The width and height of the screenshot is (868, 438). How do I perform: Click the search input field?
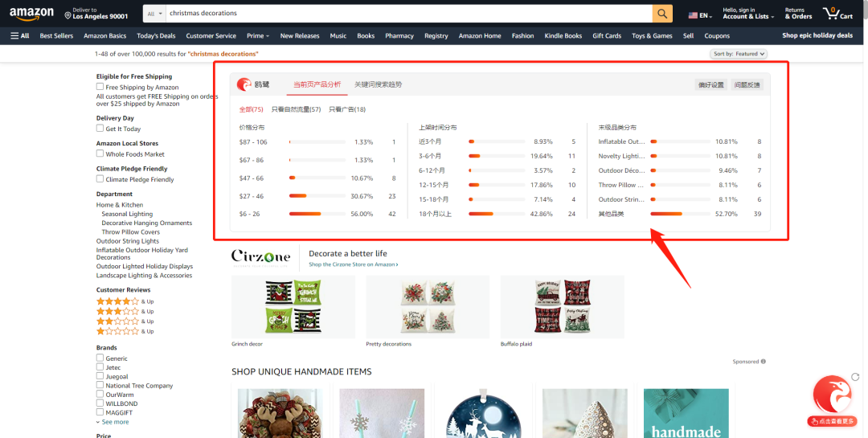[408, 14]
